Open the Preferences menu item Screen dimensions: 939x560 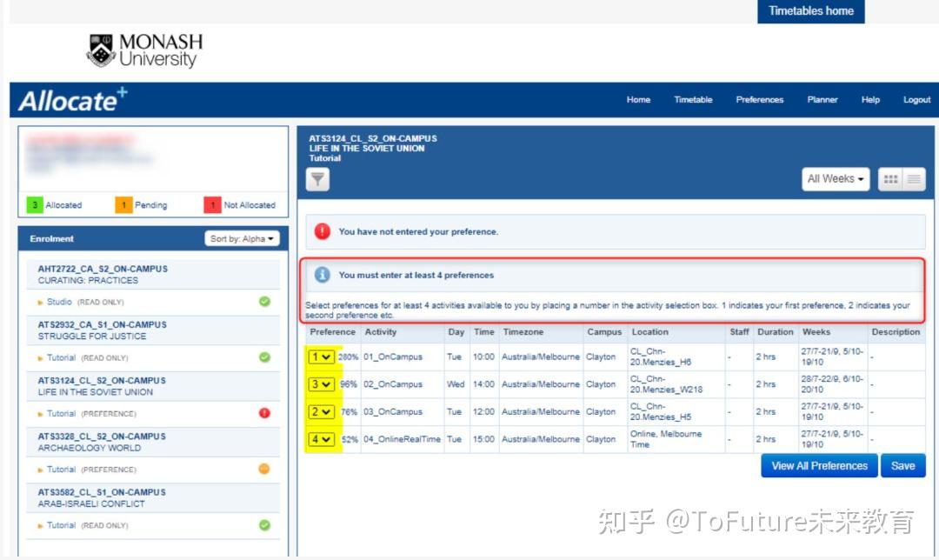(x=759, y=100)
